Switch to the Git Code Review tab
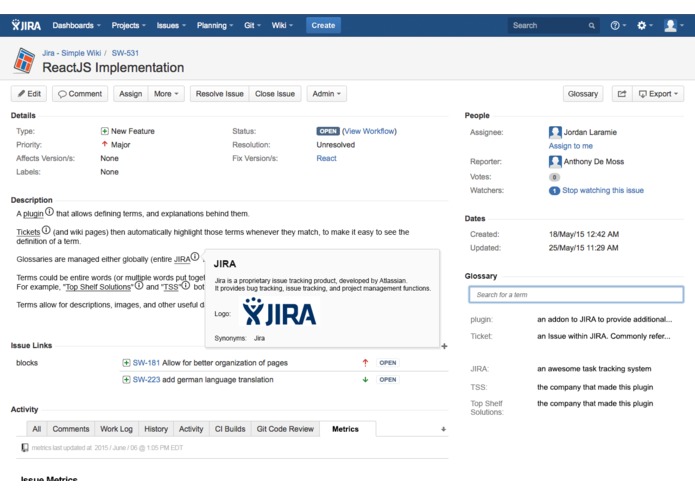The height and width of the screenshot is (494, 695). click(x=285, y=429)
